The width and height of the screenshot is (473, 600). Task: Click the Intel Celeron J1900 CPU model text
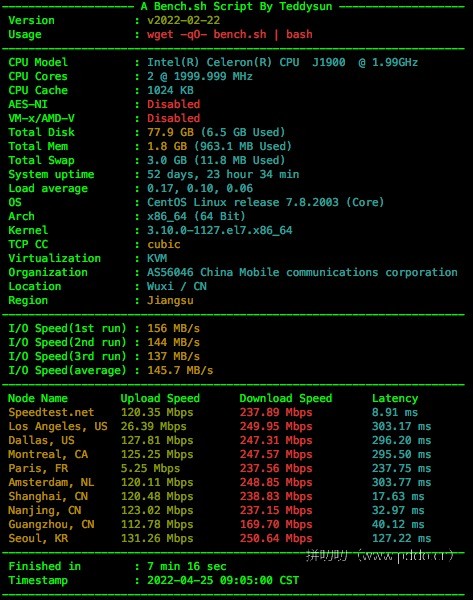(282, 62)
